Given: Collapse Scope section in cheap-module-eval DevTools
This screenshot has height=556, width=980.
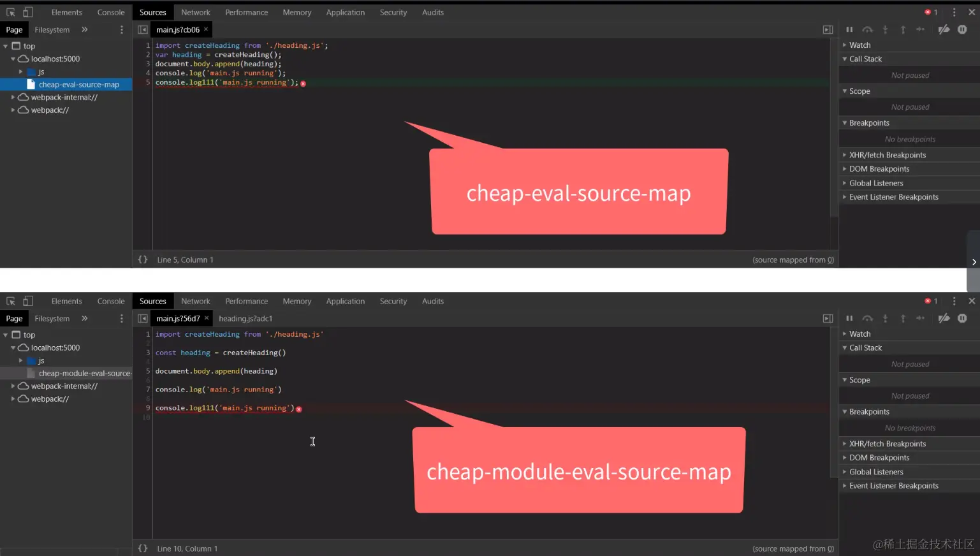Looking at the screenshot, I should 845,380.
